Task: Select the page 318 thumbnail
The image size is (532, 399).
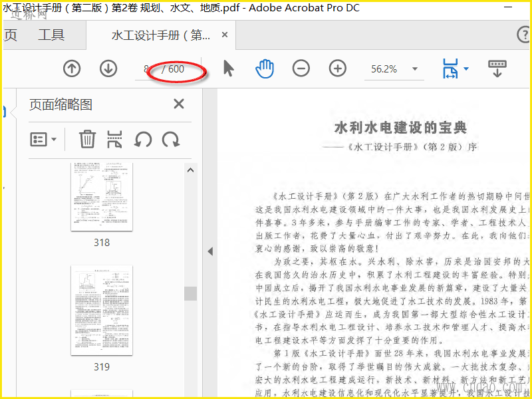Action: (x=102, y=197)
